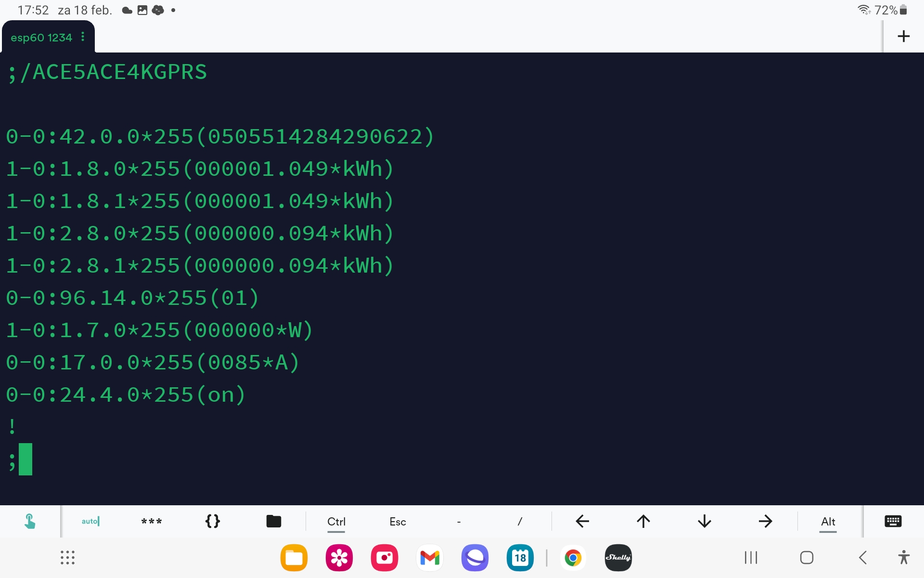This screenshot has width=924, height=578.
Task: Tap the image notification icon
Action: [142, 10]
